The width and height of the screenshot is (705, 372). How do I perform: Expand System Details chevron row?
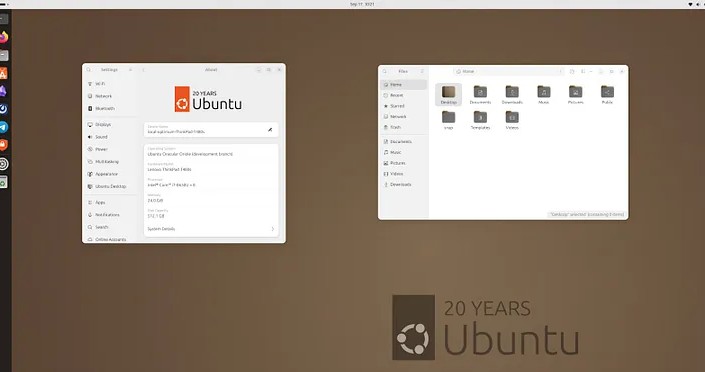click(211, 229)
